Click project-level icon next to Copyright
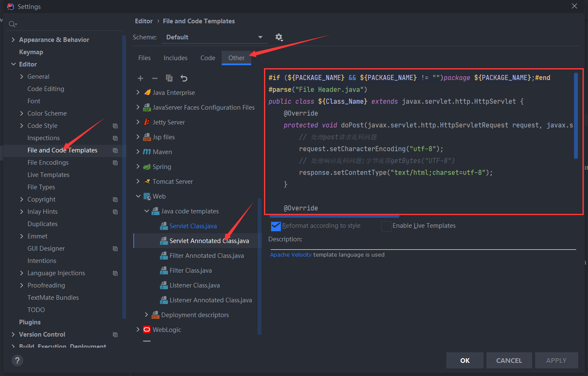The height and width of the screenshot is (376, 588). [x=115, y=199]
